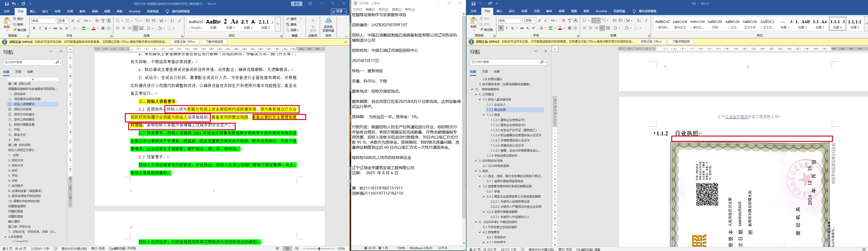The width and height of the screenshot is (868, 251).
Task: Toggle Italic in left Word window
Action: pyautogui.click(x=40, y=28)
